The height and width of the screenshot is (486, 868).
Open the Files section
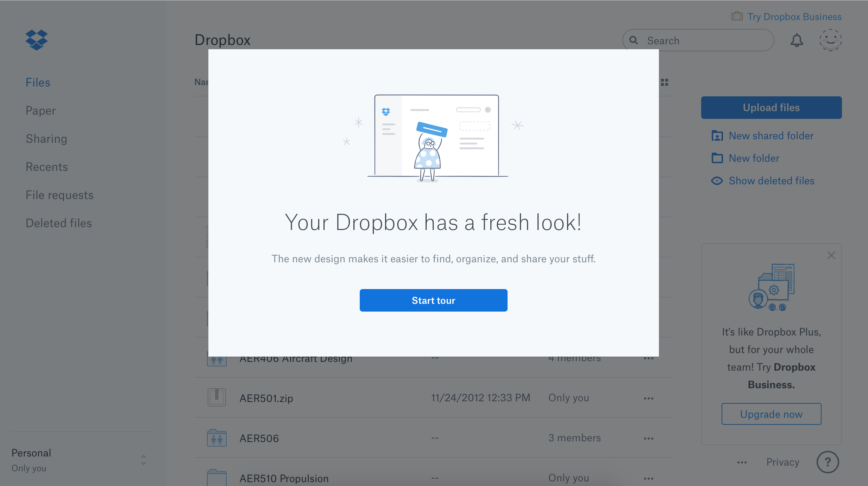(x=38, y=83)
